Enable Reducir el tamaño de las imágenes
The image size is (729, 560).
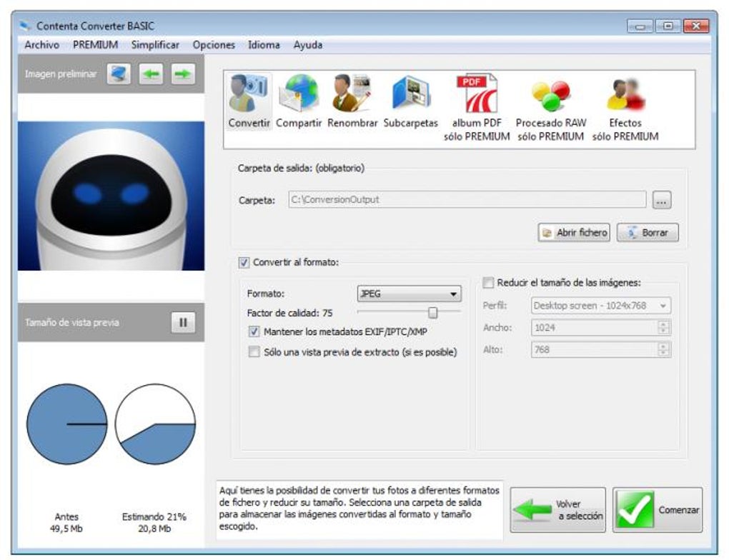click(x=488, y=283)
